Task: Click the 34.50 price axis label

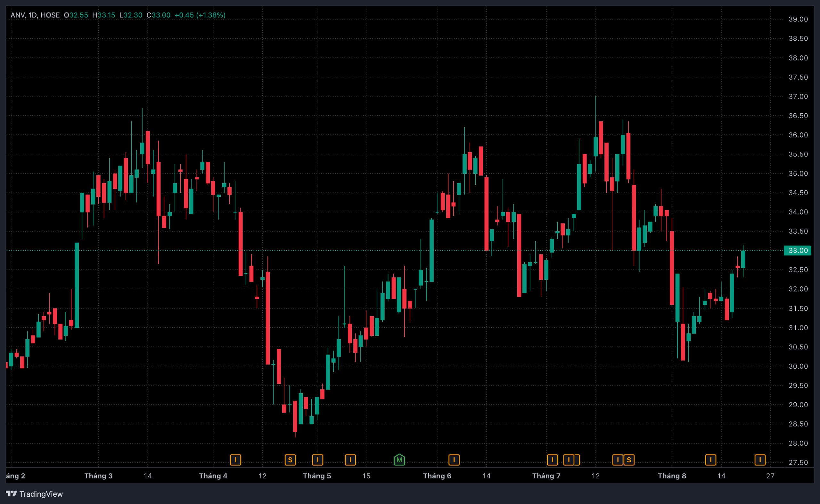Action: click(798, 193)
